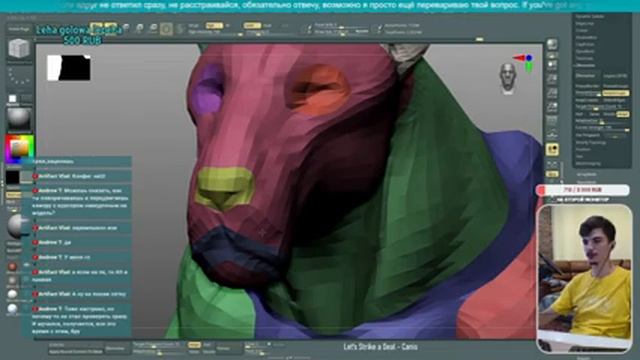Click the Same button in right panel
The image size is (640, 360).
point(594,114)
